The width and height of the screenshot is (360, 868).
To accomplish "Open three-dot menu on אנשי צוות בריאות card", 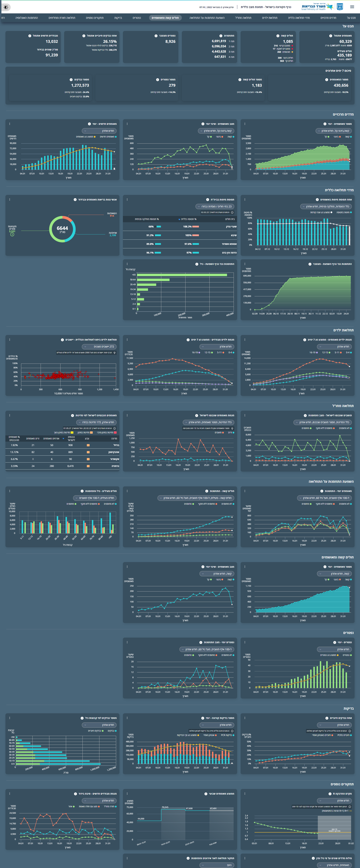I will click(x=10, y=199).
